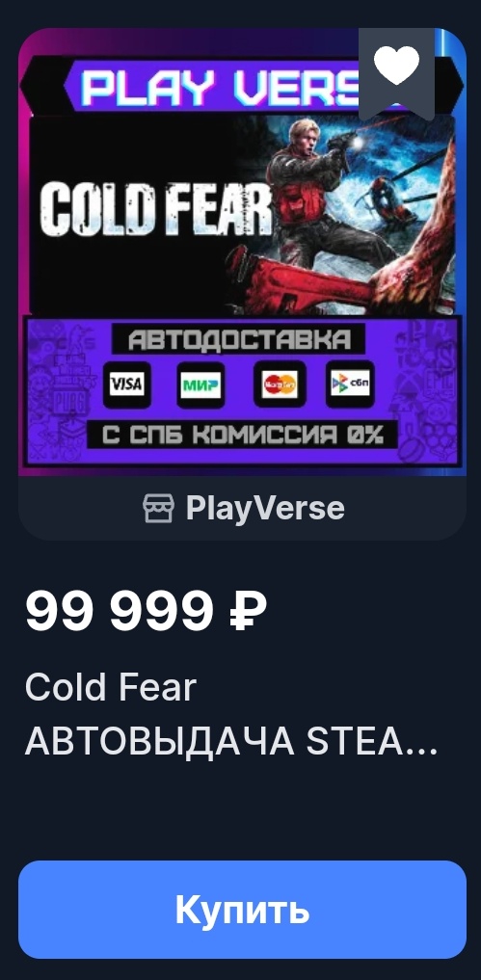The height and width of the screenshot is (980, 481).
Task: Click the MasterCard payment icon
Action: click(x=280, y=384)
